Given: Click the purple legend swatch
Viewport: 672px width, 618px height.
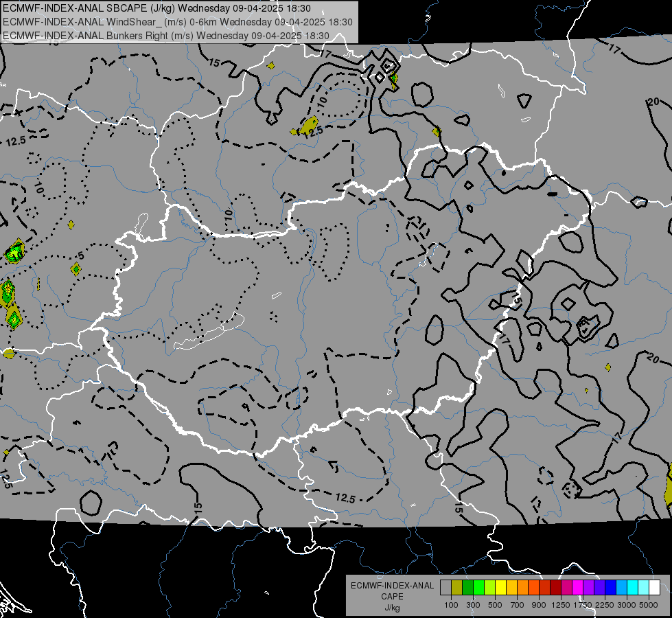Looking at the screenshot, I should (x=589, y=588).
